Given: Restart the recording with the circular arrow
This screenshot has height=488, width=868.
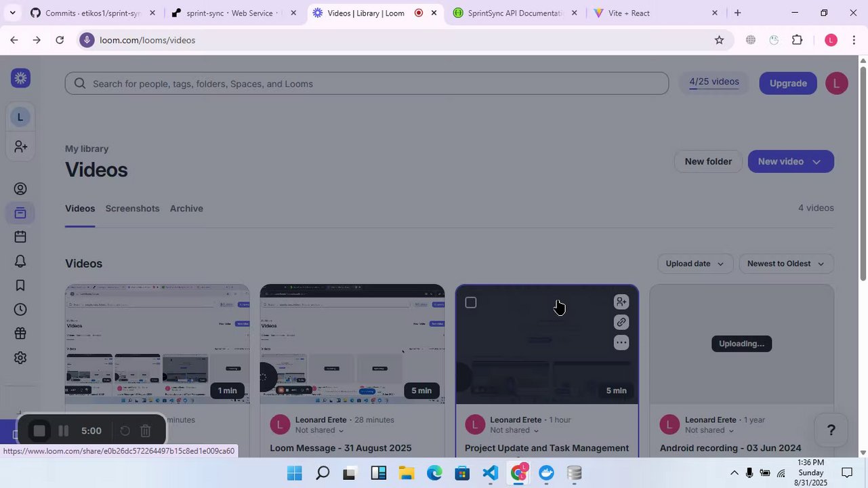Looking at the screenshot, I should (x=125, y=431).
